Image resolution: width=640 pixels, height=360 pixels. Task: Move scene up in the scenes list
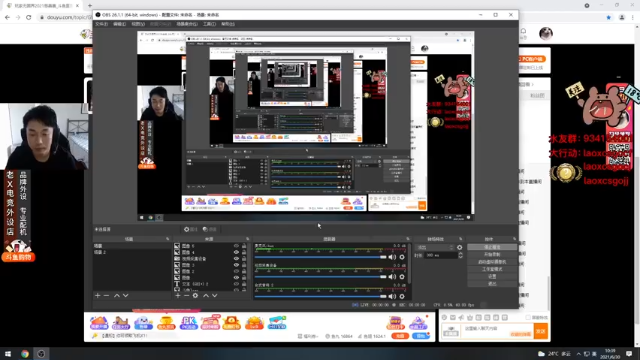click(117, 296)
